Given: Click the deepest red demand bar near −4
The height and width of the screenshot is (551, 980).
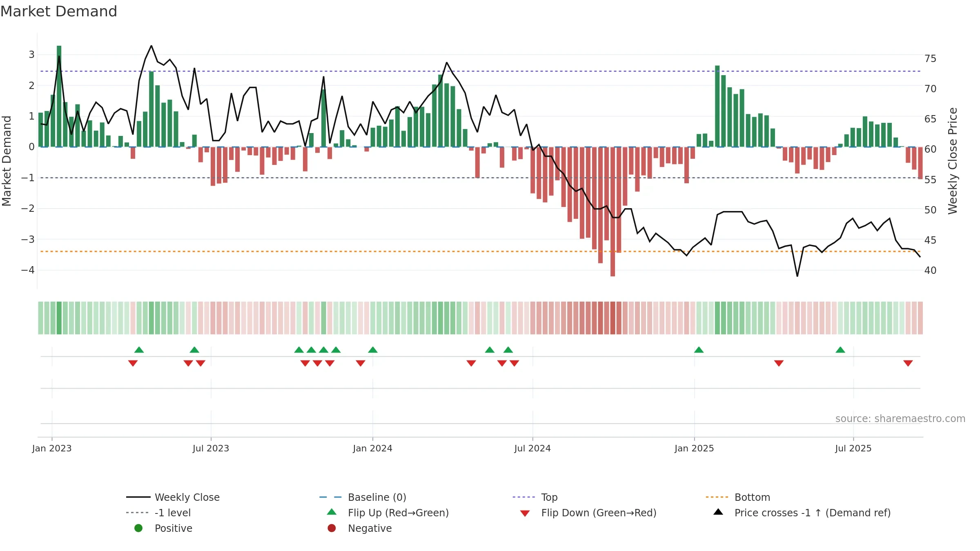Looking at the screenshot, I should click(612, 212).
